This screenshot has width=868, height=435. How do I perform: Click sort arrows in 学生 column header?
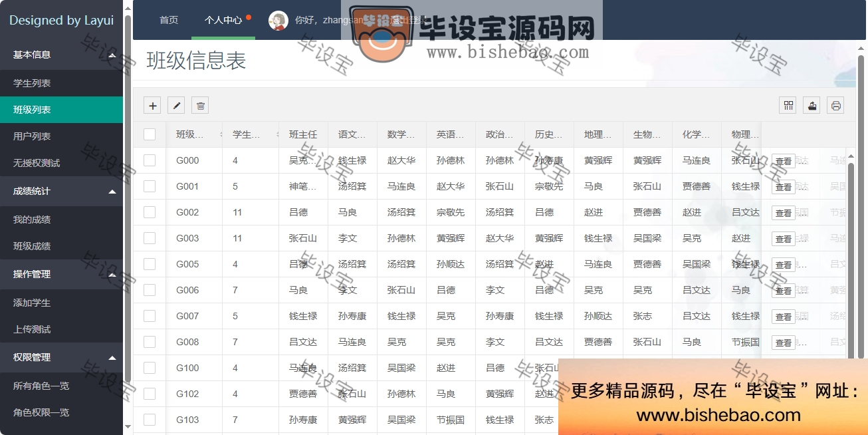pos(276,134)
